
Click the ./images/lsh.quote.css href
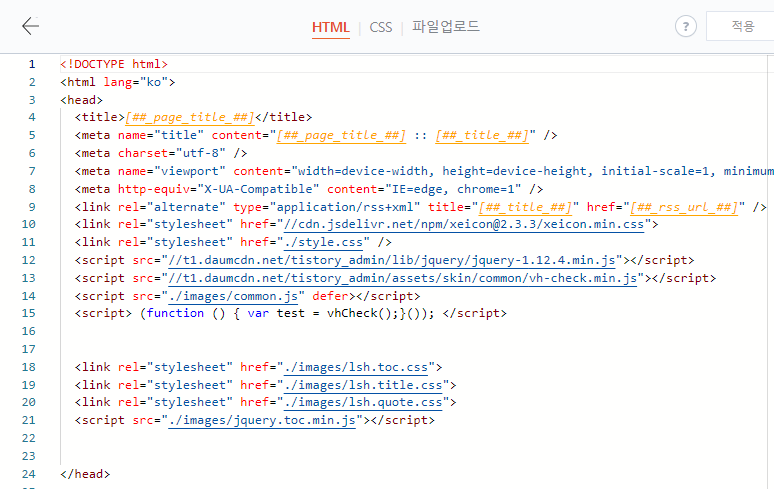(363, 403)
